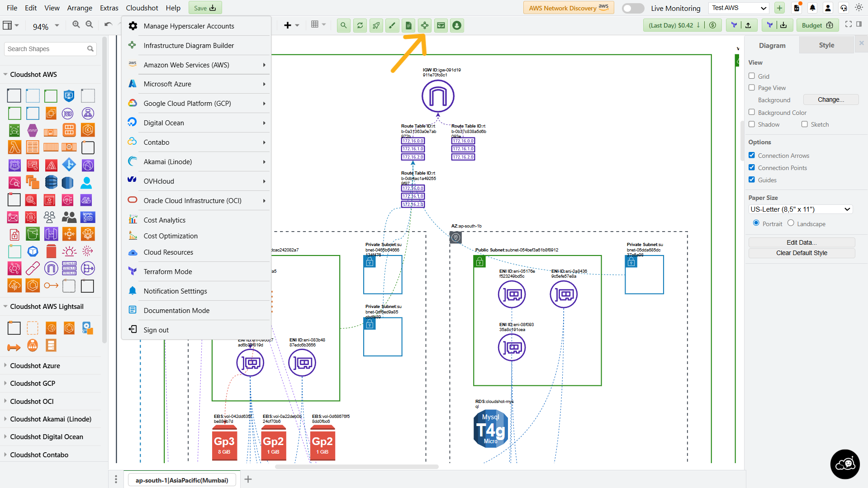Click the green diagram builder nodes toolbar icon

point(425,25)
